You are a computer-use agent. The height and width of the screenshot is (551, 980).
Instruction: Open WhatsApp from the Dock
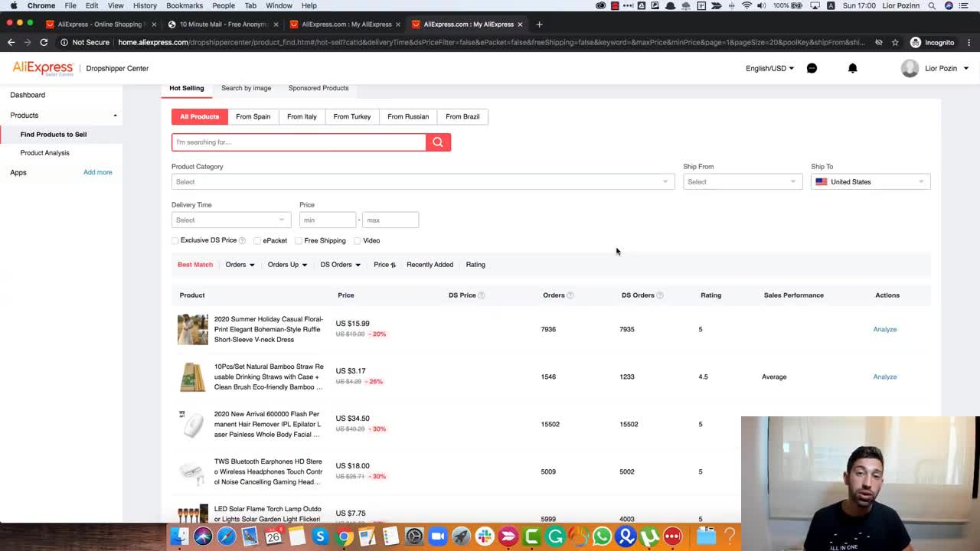pyautogui.click(x=602, y=536)
